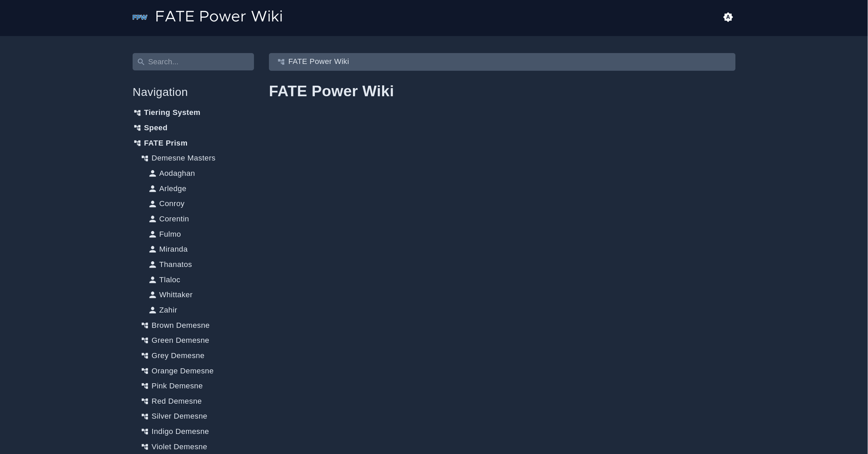The image size is (868, 454).
Task: Open the Silver Demesne section
Action: click(179, 416)
